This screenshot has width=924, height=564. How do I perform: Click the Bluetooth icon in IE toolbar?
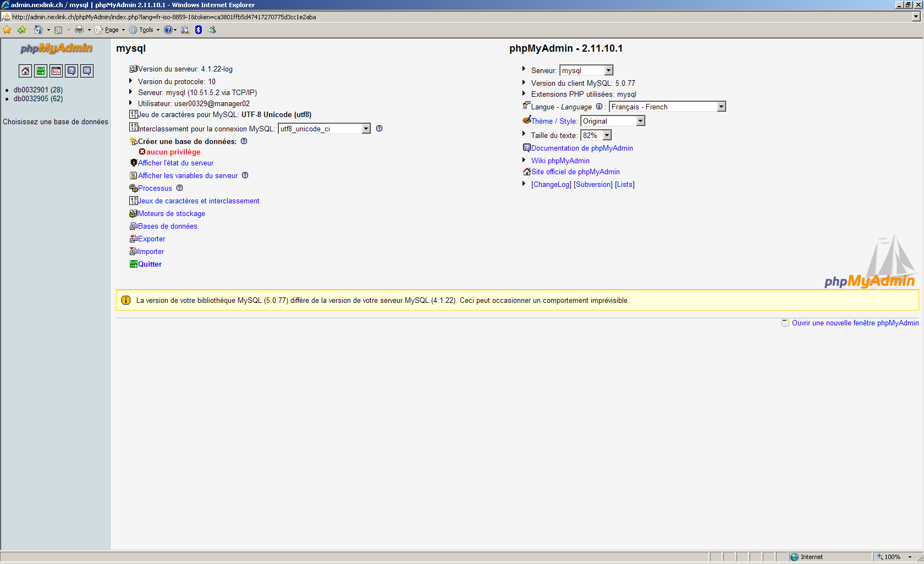(199, 30)
